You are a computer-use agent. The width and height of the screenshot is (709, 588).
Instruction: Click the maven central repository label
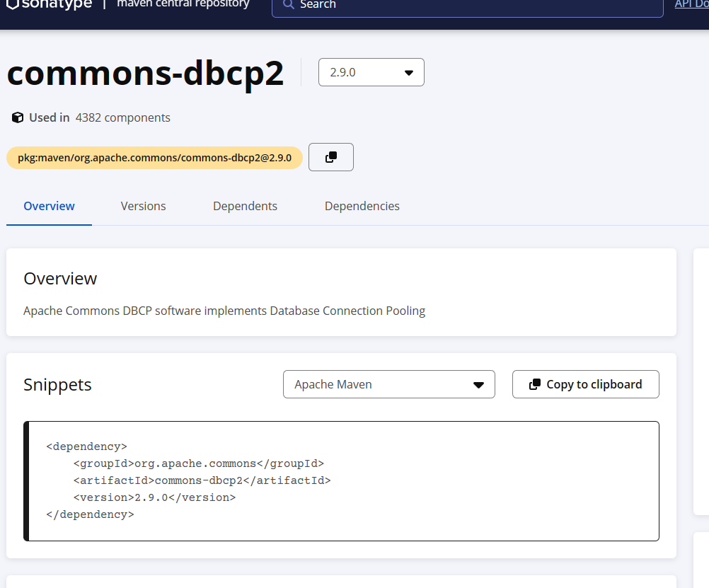pyautogui.click(x=183, y=4)
